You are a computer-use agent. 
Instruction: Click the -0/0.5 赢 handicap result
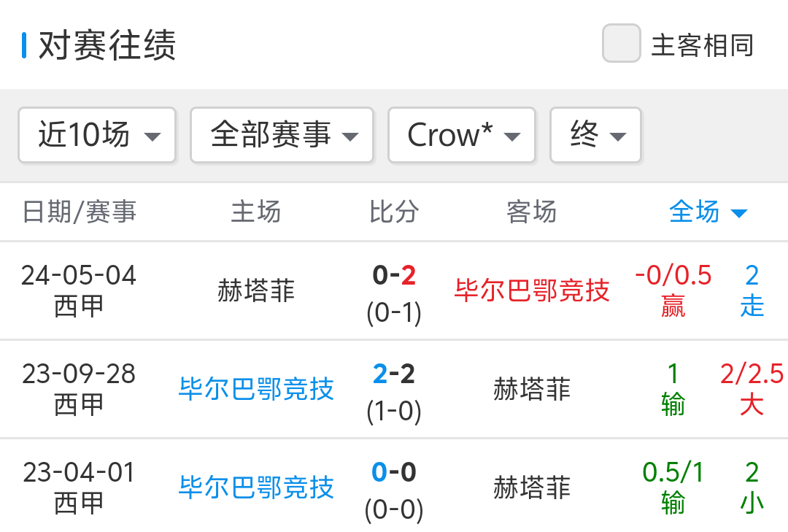[673, 290]
